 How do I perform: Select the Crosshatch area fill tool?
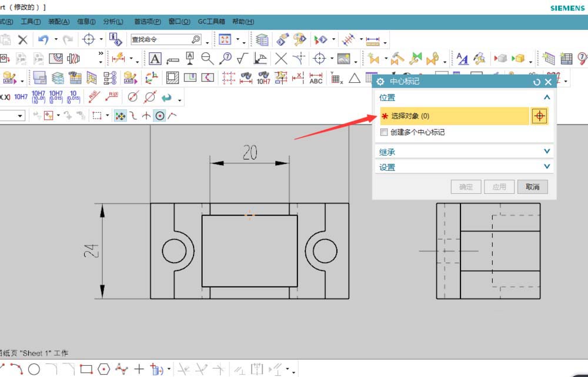point(172,78)
